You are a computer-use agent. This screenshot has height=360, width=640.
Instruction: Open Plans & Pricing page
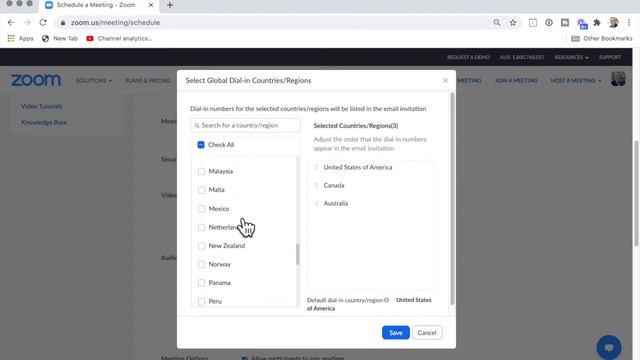pyautogui.click(x=148, y=80)
